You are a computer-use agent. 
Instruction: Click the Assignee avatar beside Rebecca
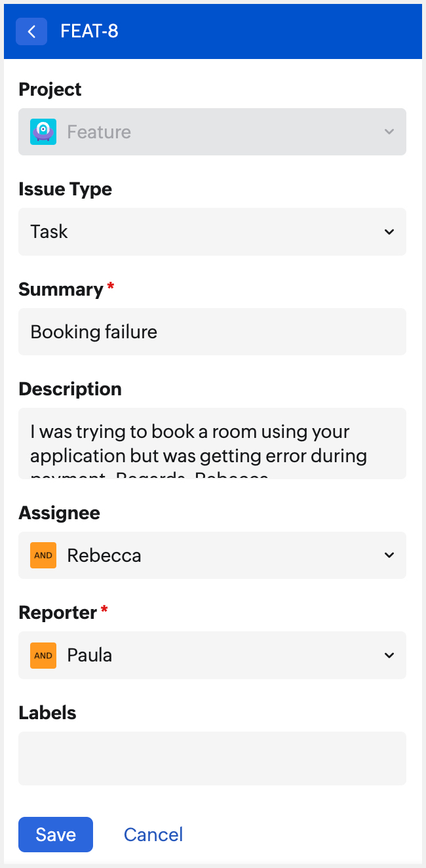coord(43,555)
